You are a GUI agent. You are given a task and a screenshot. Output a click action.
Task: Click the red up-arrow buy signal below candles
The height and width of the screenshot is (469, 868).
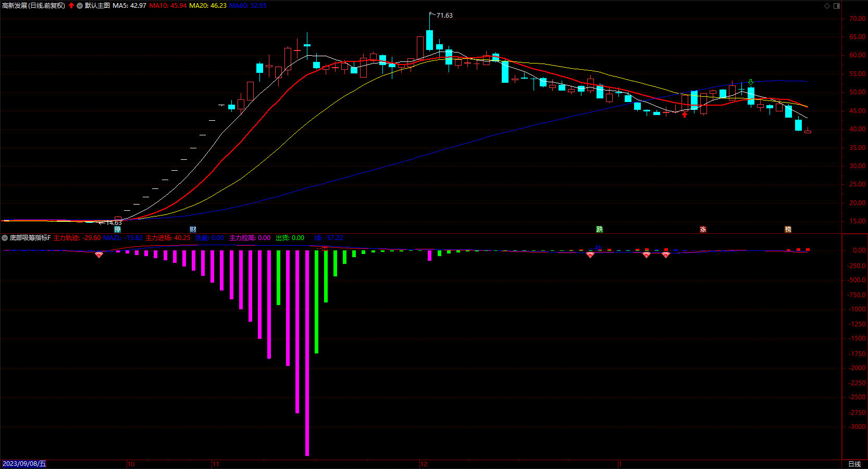point(685,115)
